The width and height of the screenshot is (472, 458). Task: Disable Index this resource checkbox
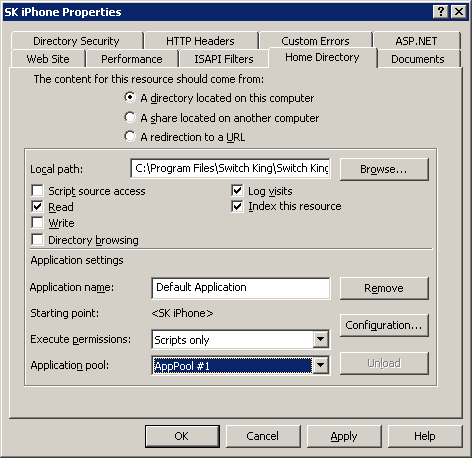coord(237,206)
